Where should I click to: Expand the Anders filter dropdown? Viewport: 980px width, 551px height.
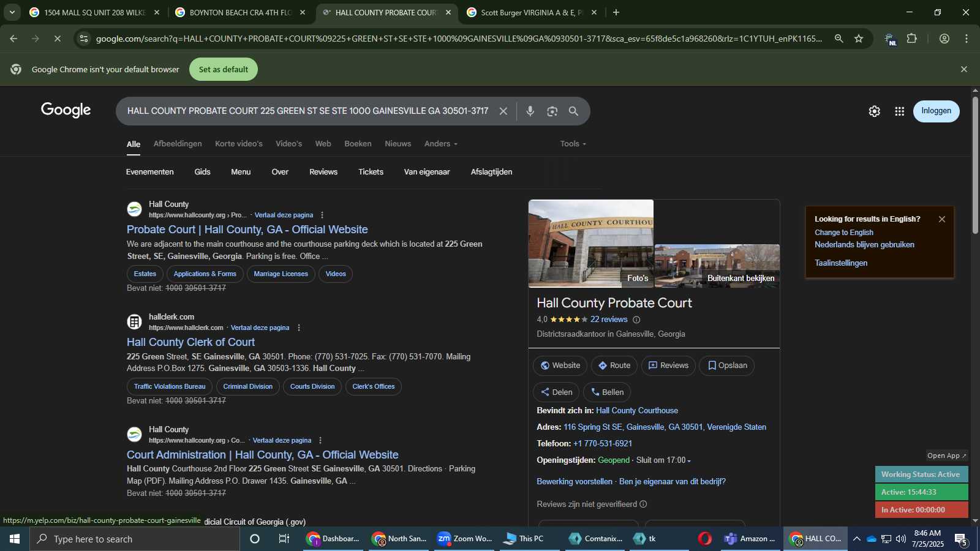point(441,144)
